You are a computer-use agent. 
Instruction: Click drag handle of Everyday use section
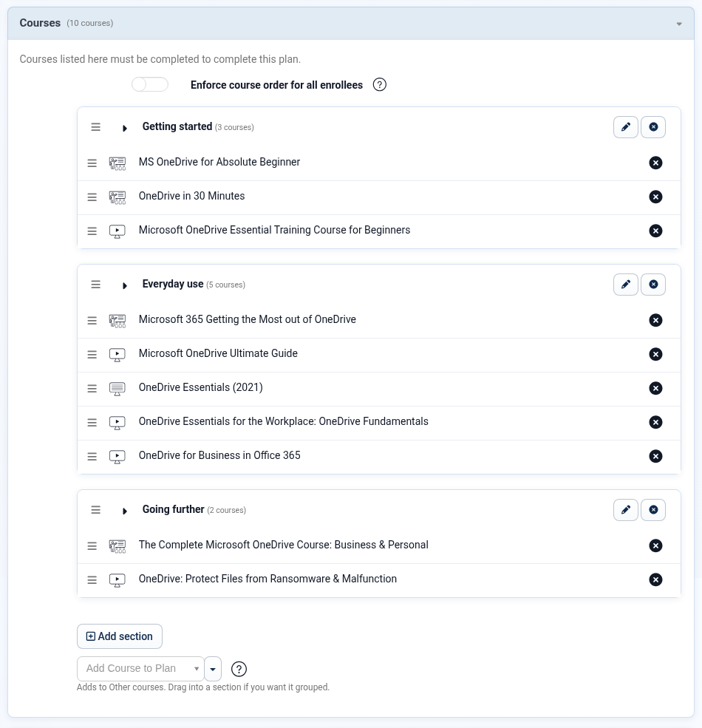[x=95, y=285]
